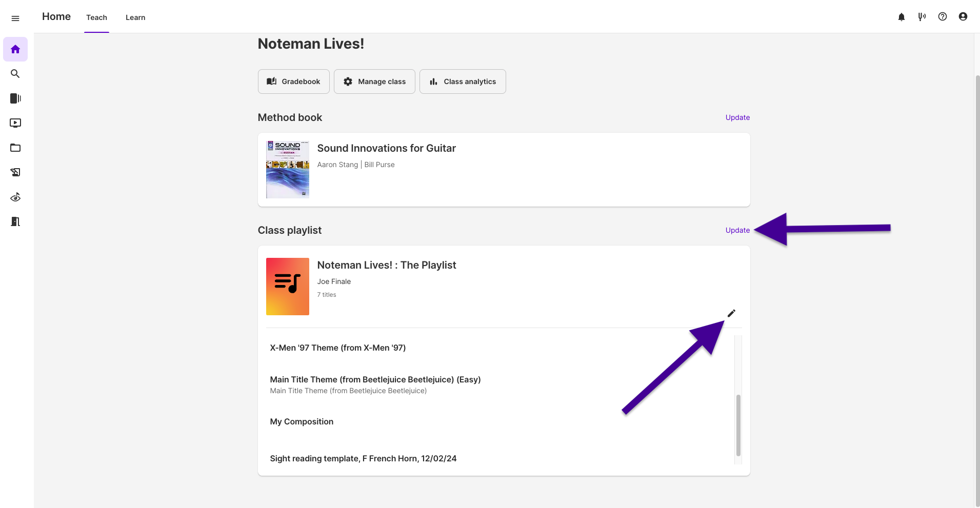Open the Noteman Lives playlist thumbnail
Viewport: 980px width, 508px height.
click(288, 287)
